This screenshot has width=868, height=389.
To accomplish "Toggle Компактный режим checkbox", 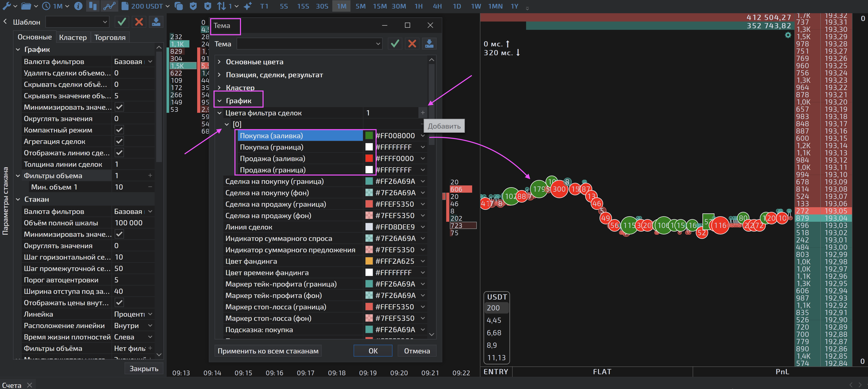I will point(119,130).
